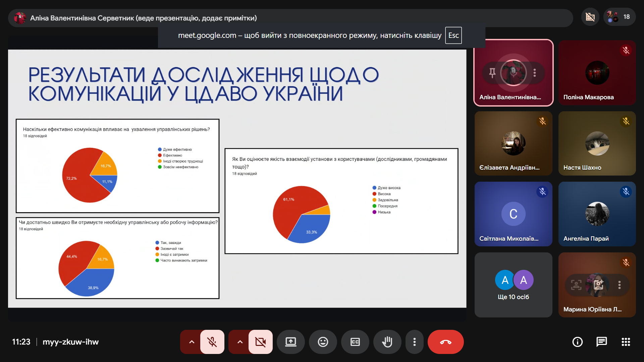Image resolution: width=644 pixels, height=362 pixels.
Task: Expand audio settings chevron next to microphone
Action: coord(191,342)
